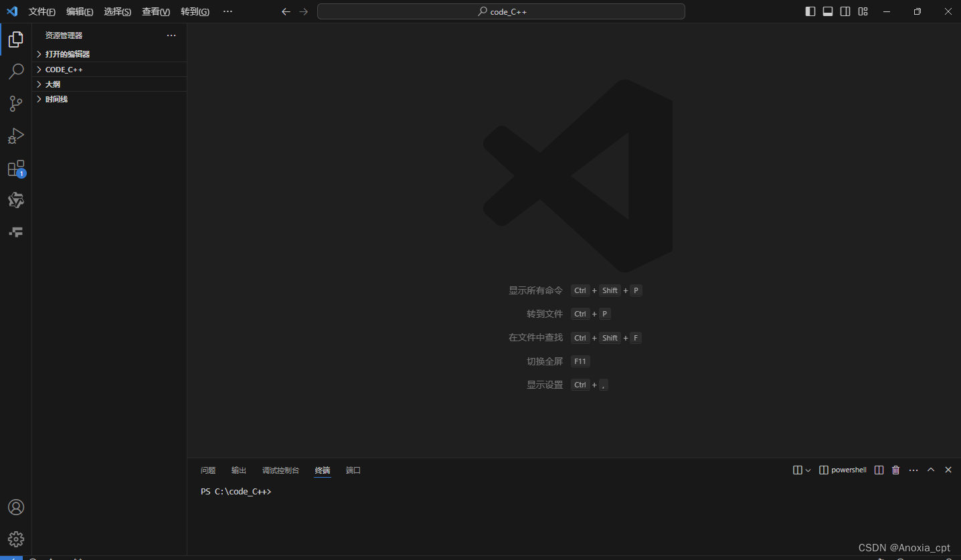Viewport: 961px width, 560px height.
Task: Toggle the panel visibility icon in title bar
Action: click(828, 11)
